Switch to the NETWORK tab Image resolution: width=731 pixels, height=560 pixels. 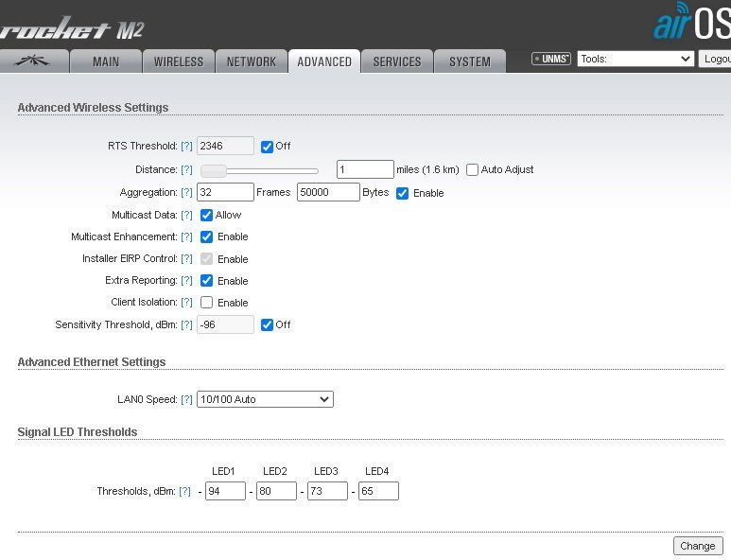coord(252,61)
